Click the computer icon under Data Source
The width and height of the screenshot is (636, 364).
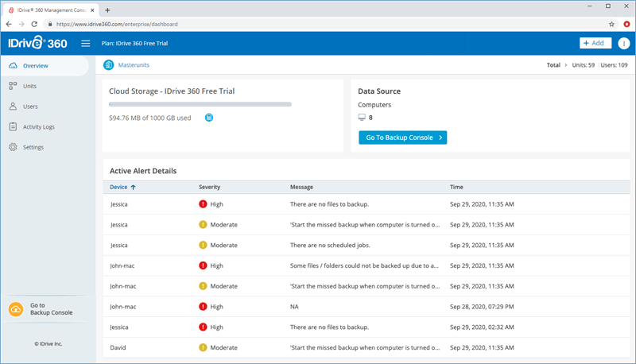click(363, 118)
